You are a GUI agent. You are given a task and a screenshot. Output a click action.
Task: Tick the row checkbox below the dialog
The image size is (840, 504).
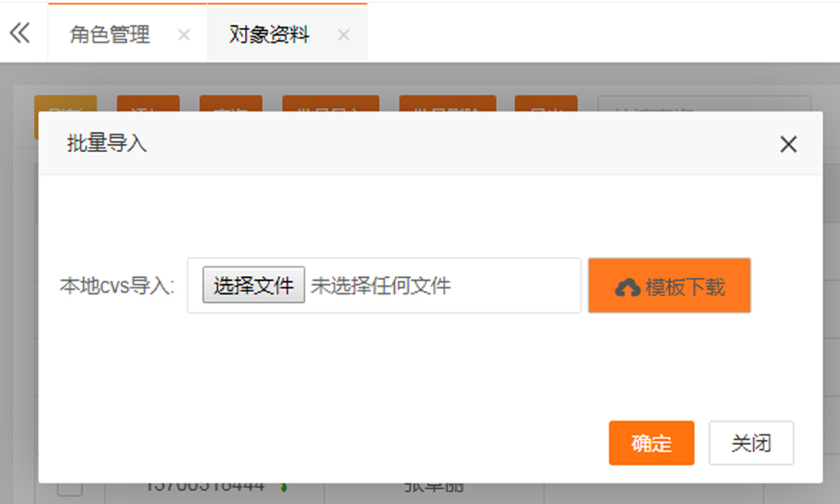70,489
